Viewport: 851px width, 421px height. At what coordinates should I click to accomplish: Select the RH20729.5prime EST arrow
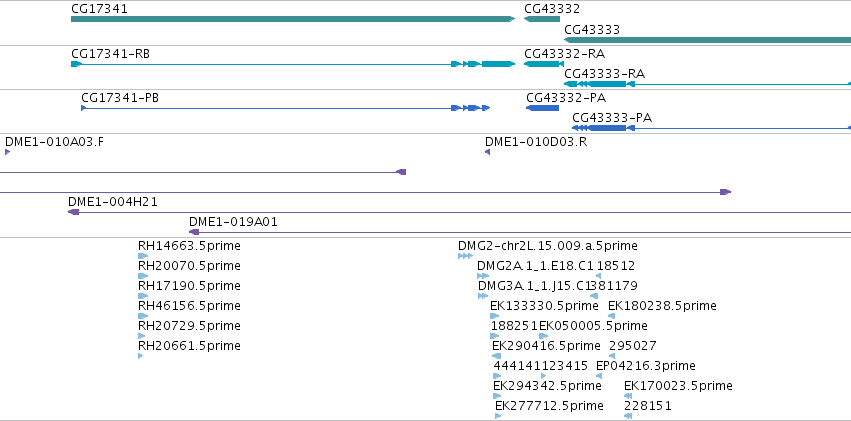(142, 336)
